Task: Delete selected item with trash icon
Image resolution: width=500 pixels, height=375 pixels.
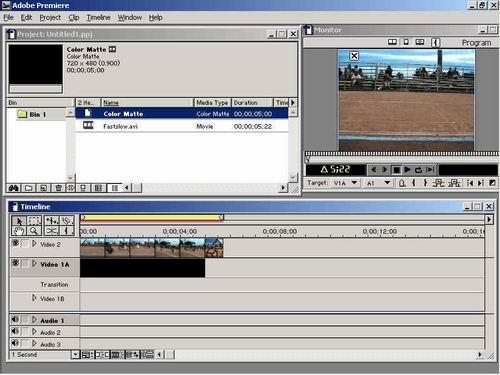Action: (58, 188)
